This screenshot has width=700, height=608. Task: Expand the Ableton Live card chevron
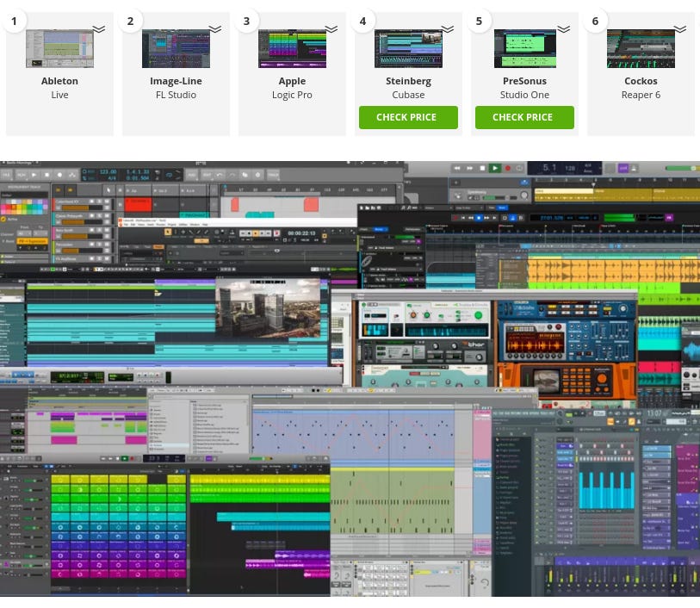(x=99, y=29)
